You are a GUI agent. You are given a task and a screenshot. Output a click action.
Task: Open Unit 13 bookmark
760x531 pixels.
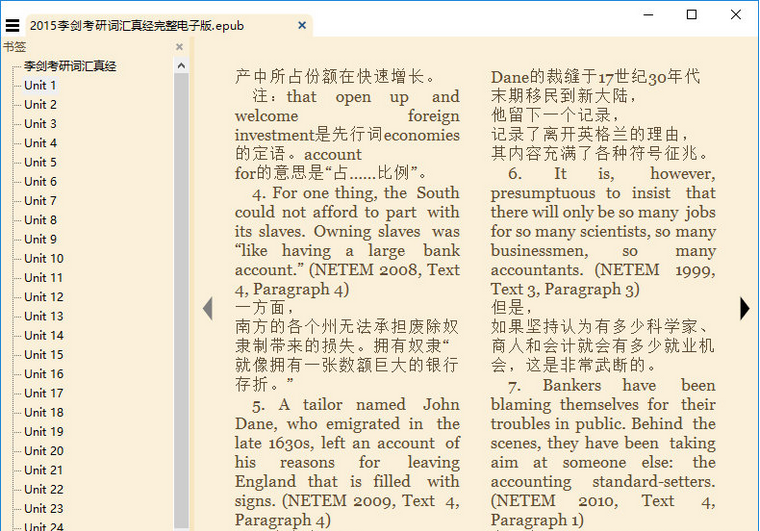[44, 316]
